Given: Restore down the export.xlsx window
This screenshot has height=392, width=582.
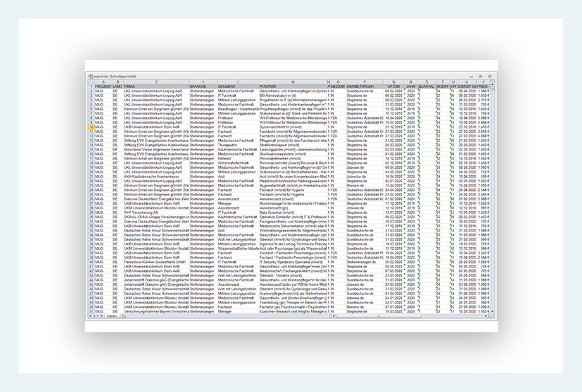Looking at the screenshot, I should click(480, 77).
